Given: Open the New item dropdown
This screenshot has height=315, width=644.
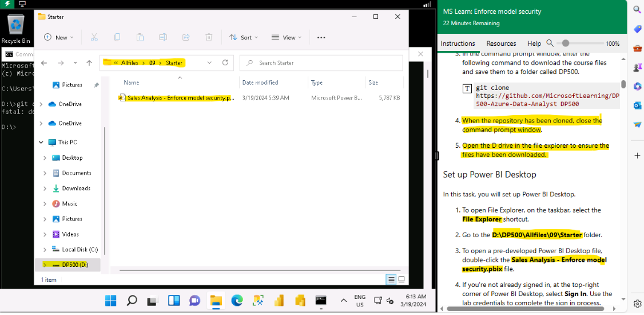Looking at the screenshot, I should [x=59, y=37].
